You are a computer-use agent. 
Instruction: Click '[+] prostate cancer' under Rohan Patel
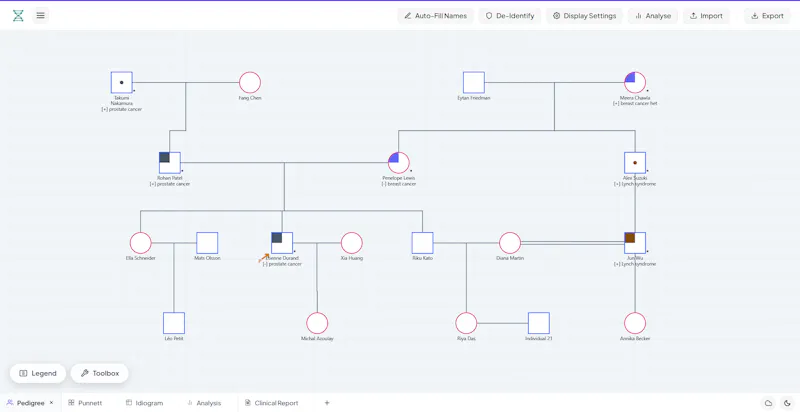(x=170, y=184)
